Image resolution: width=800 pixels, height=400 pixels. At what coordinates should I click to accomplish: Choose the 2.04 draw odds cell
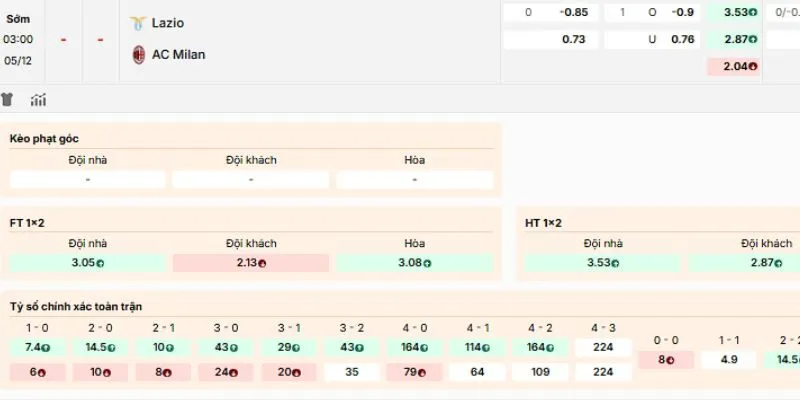(733, 67)
